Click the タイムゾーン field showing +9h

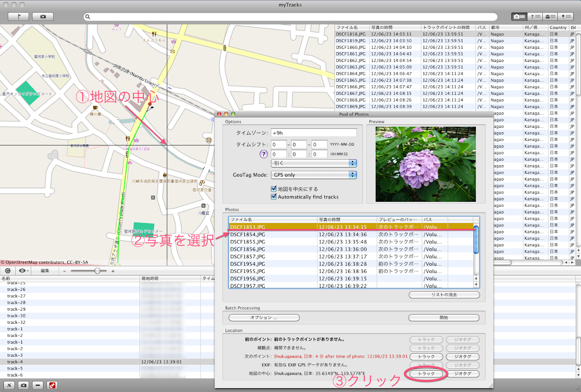pyautogui.click(x=314, y=133)
